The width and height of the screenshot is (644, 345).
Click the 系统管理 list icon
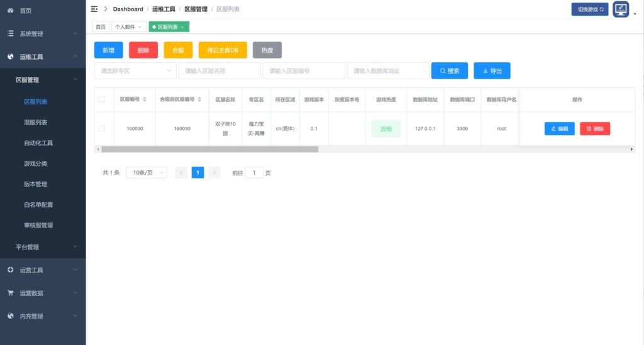coord(11,34)
